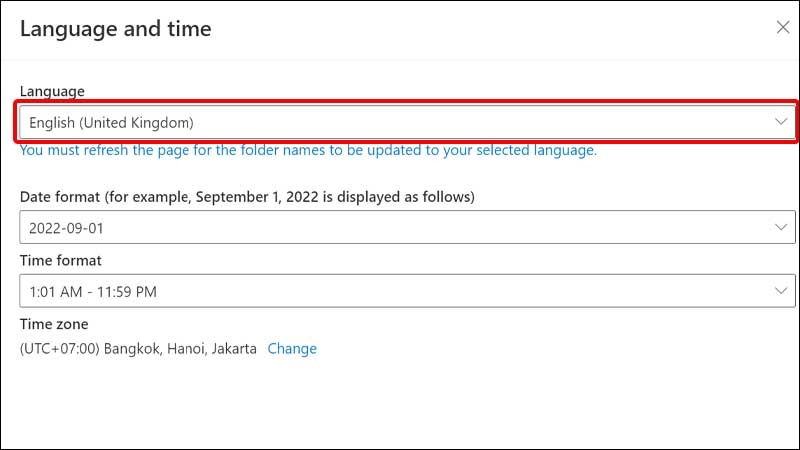Select the "Language" field label

(x=52, y=91)
